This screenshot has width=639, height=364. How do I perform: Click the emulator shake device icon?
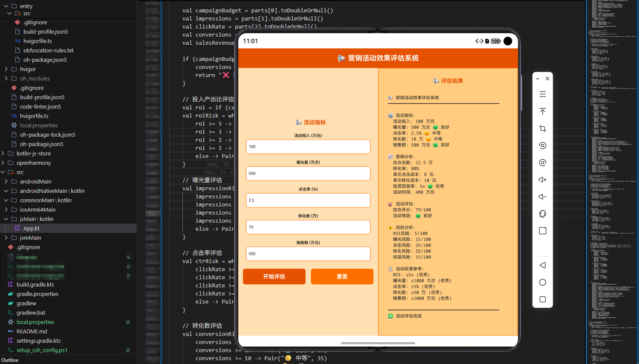pos(542,214)
